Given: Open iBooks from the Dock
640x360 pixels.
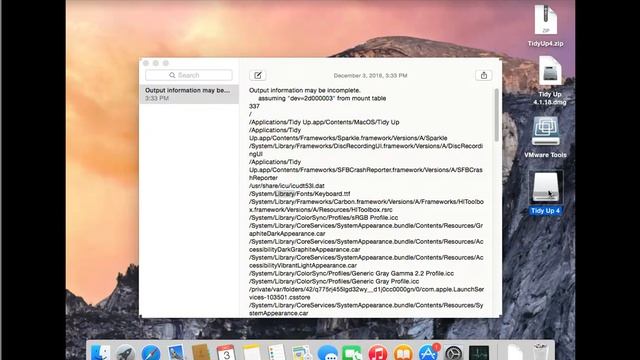Looking at the screenshot, I should (x=403, y=353).
